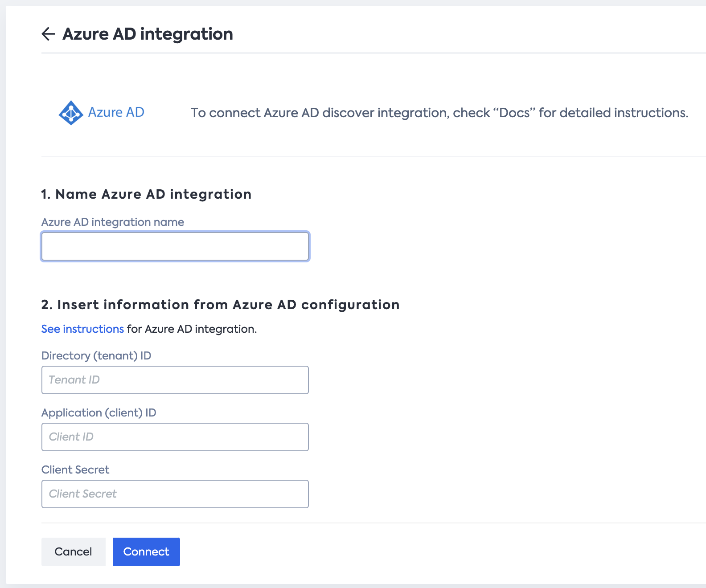Click the 'Client Secret' field label
706x588 pixels.
[75, 470]
